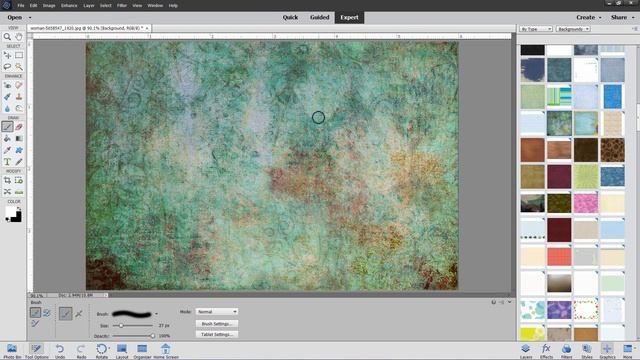640x360 pixels.
Task: Select the Quick Selection tool
Action: pyautogui.click(x=19, y=67)
